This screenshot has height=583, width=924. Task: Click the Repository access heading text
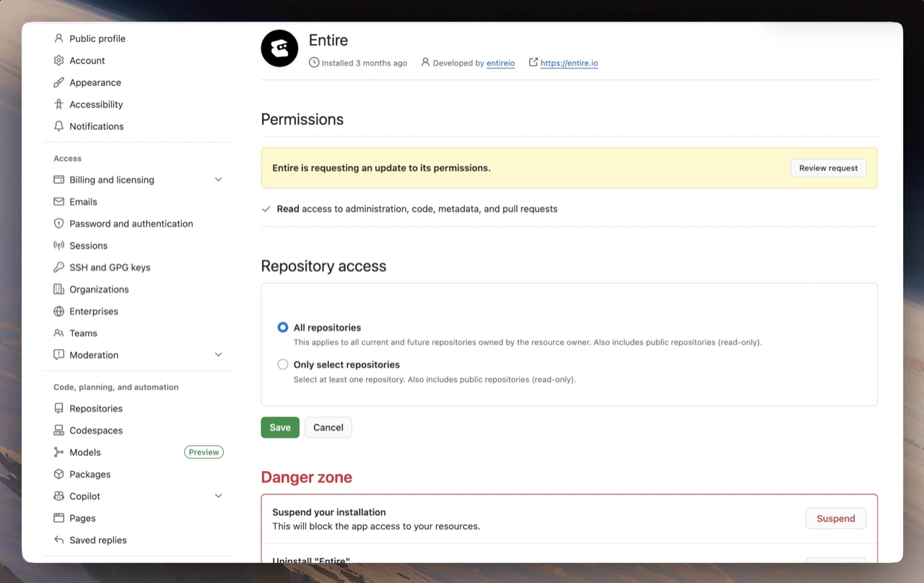[323, 266]
